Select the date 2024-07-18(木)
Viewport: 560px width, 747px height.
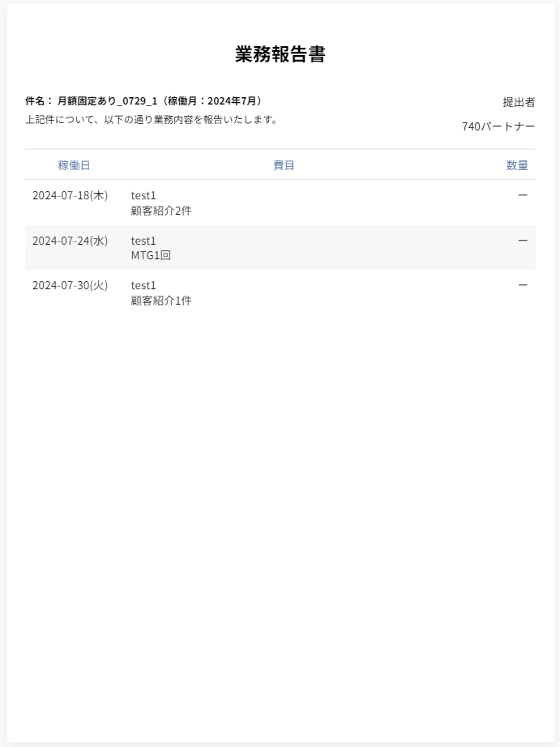[70, 195]
